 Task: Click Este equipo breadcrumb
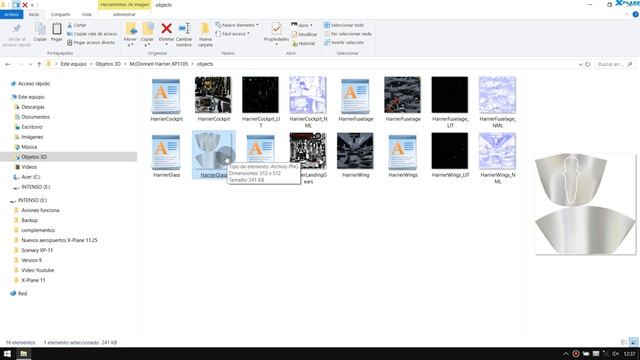click(x=73, y=64)
